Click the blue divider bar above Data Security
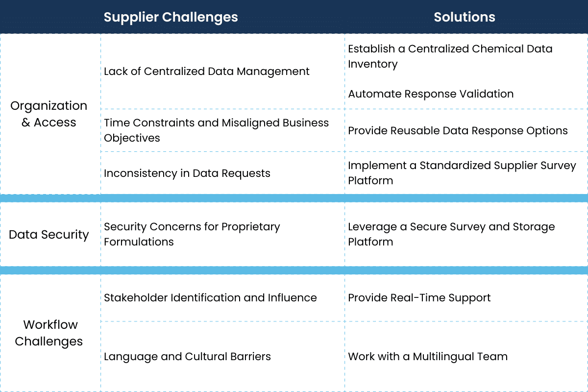588x392 pixels. (x=294, y=198)
